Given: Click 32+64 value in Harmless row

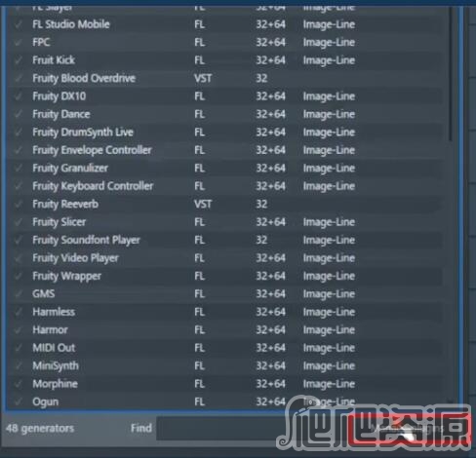Looking at the screenshot, I should pyautogui.click(x=270, y=312).
